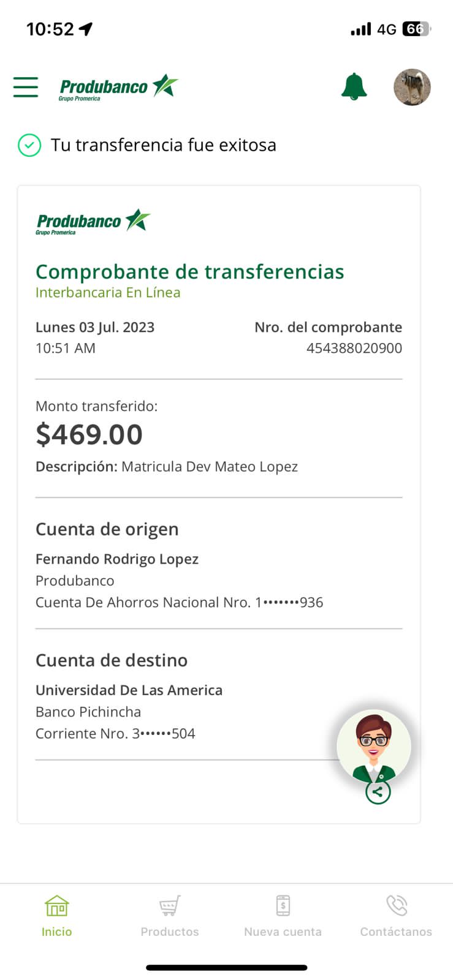
Task: Tap the notifications bell icon
Action: coord(354,86)
